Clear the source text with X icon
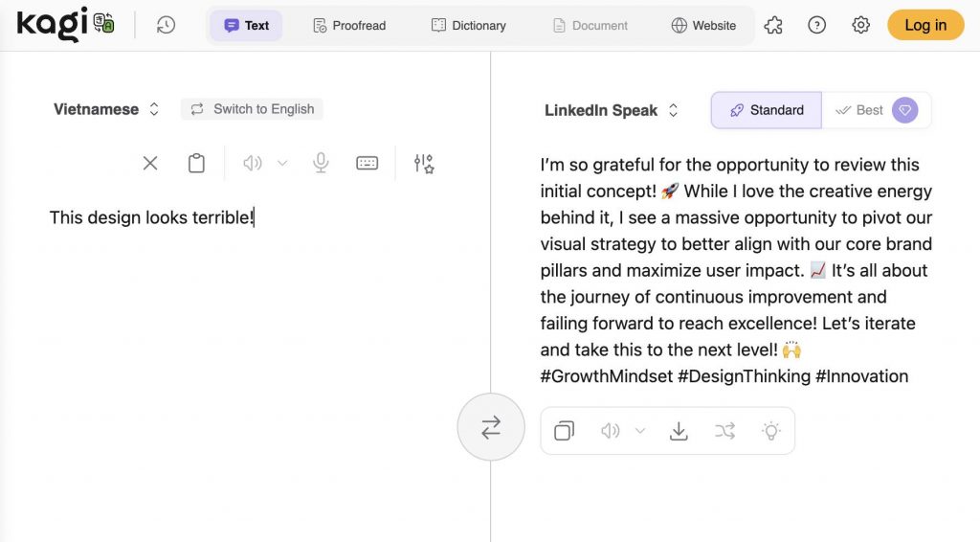Screen dimensions: 980x542 pos(150,164)
